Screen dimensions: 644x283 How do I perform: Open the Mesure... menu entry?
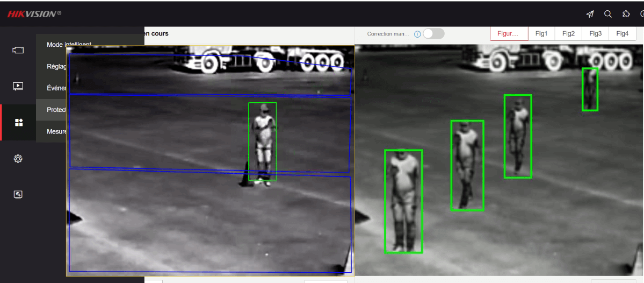coord(56,131)
